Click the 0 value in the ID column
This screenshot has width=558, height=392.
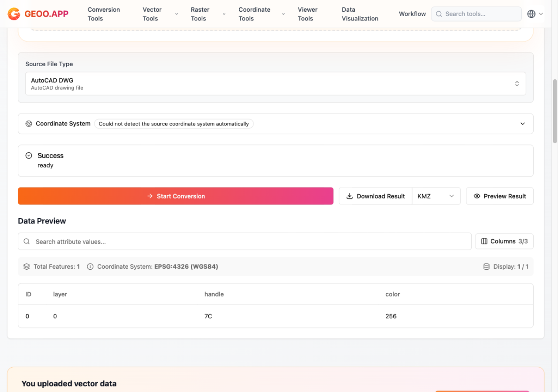coord(27,316)
